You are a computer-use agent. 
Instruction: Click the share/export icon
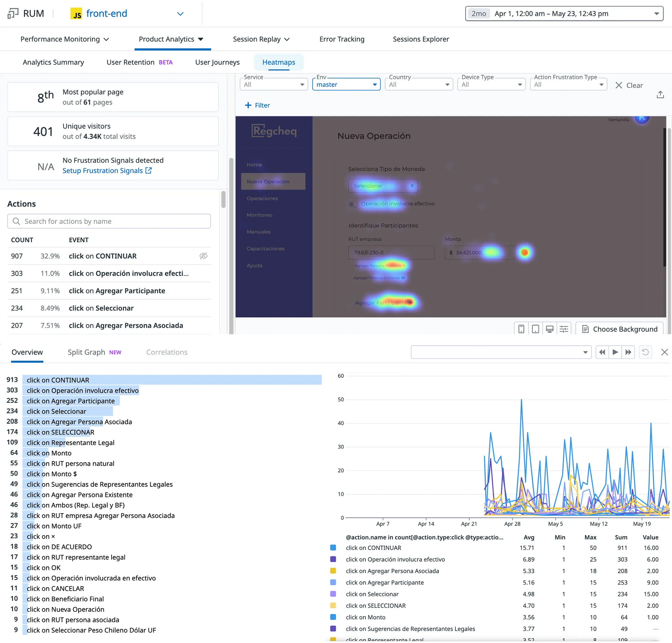click(660, 95)
